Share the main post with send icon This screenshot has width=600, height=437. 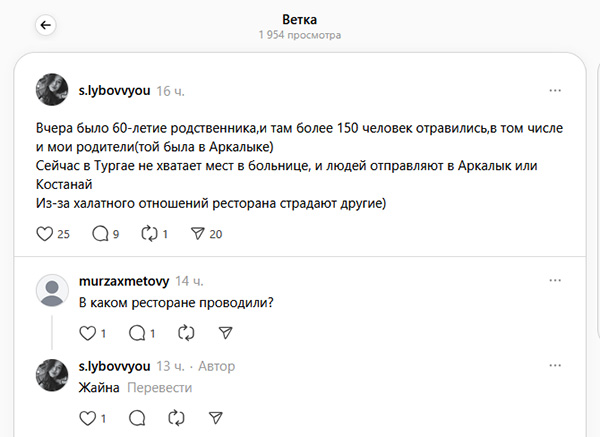198,234
